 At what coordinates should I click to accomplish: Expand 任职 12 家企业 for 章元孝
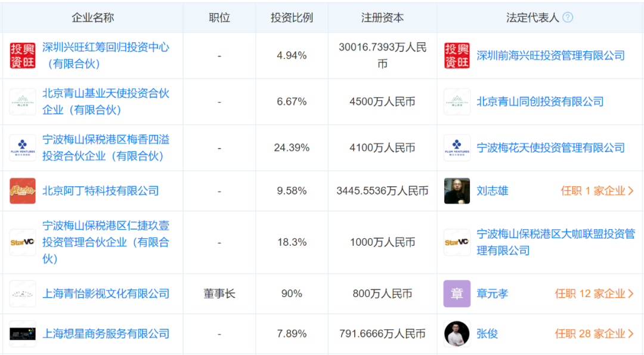pyautogui.click(x=594, y=294)
